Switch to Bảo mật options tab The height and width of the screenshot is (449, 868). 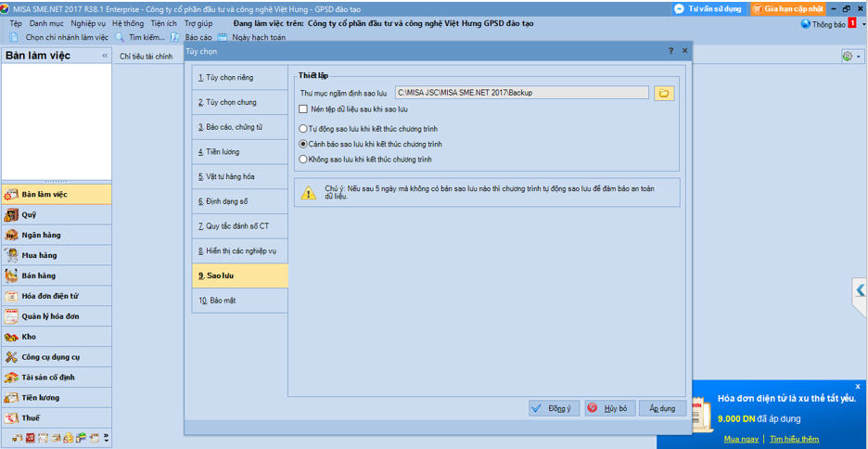tap(223, 301)
